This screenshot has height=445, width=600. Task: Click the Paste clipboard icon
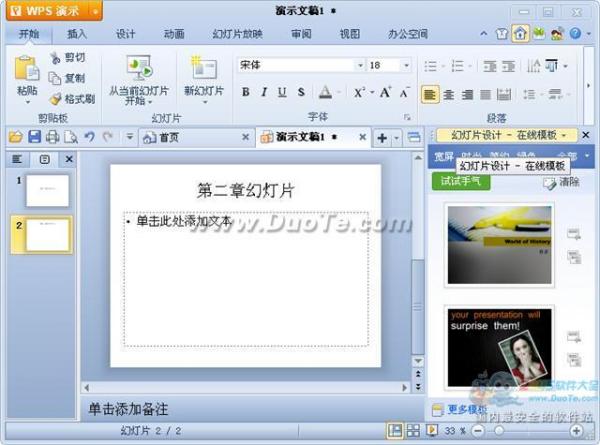tap(26, 69)
